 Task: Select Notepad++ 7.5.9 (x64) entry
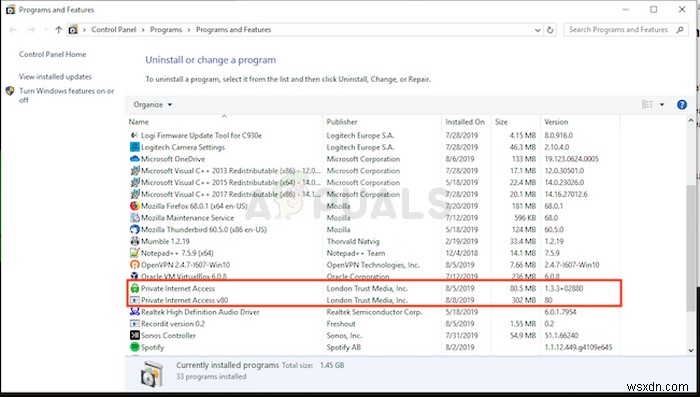[374, 253]
